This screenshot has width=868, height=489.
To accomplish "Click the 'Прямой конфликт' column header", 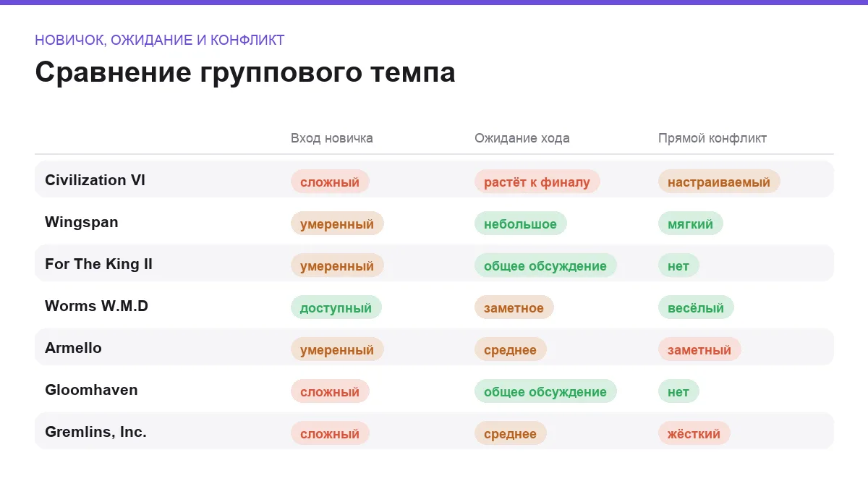I will pos(712,138).
